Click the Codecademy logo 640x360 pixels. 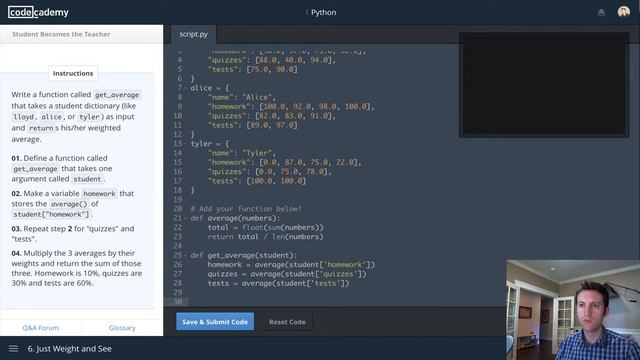click(38, 12)
